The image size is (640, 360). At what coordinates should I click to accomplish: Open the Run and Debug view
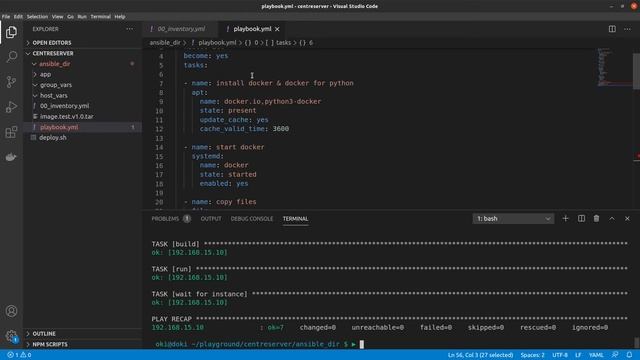click(x=11, y=107)
